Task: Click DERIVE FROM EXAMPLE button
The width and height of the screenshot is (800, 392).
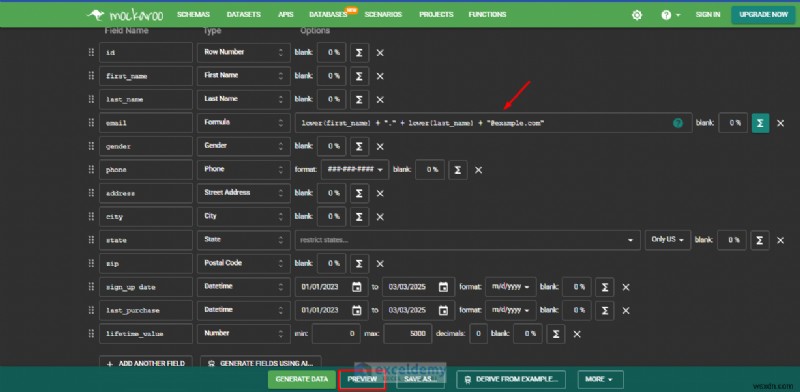Action: click(x=511, y=379)
